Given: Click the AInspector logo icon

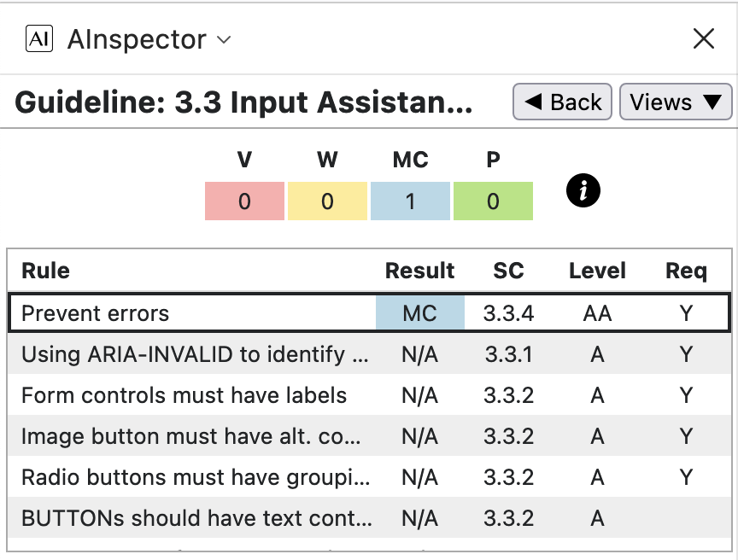Looking at the screenshot, I should [39, 39].
